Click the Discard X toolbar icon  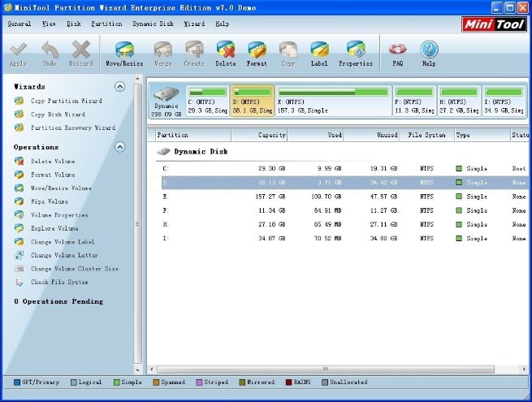[x=81, y=50]
